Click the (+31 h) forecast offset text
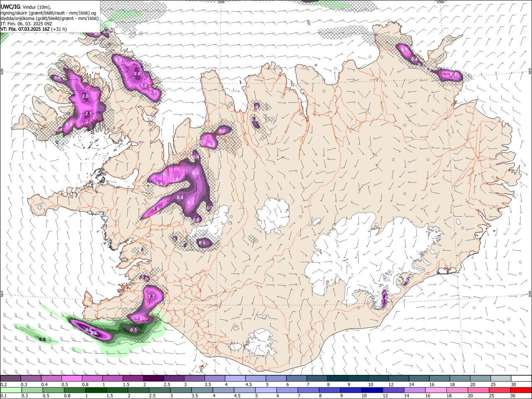The width and height of the screenshot is (532, 399). pos(59,29)
